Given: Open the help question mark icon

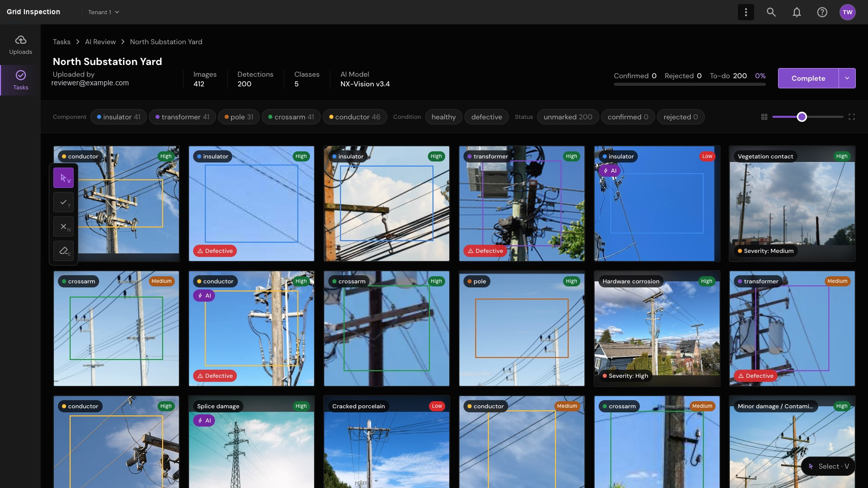Looking at the screenshot, I should [822, 12].
